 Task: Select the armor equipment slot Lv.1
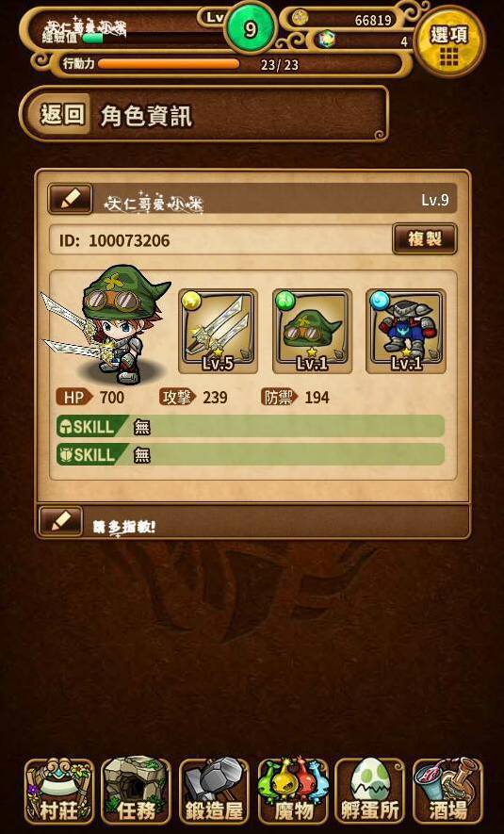pos(406,332)
